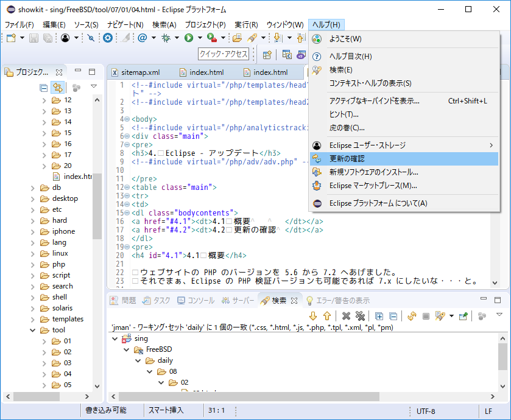511x420 pixels.
Task: Click the user account icon in toolbar
Action: click(x=65, y=38)
